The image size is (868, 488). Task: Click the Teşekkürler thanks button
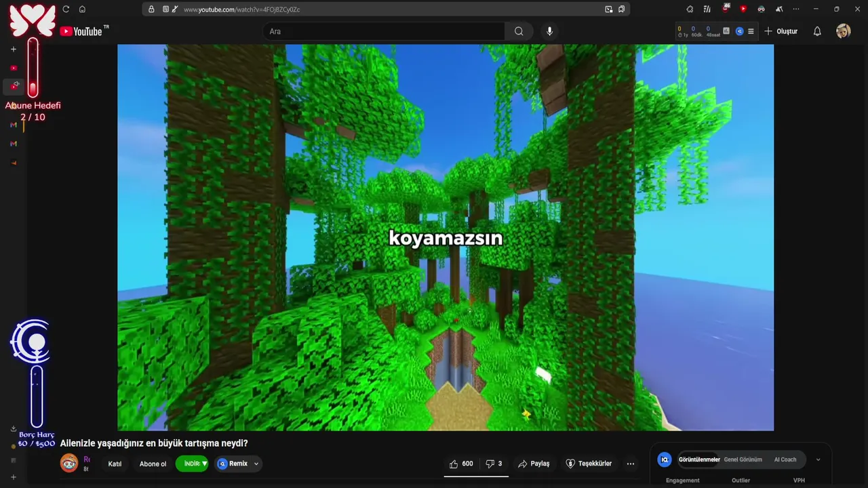(x=589, y=464)
